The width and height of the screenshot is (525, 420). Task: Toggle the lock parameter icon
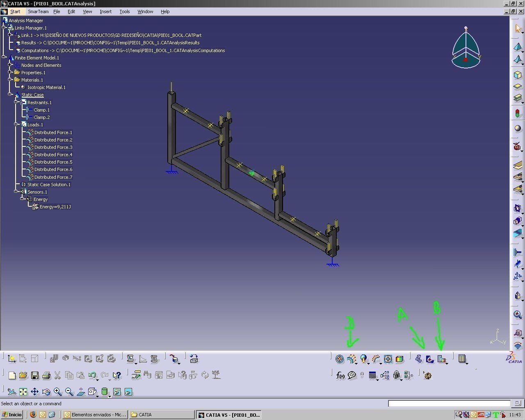pyautogui.click(x=396, y=375)
